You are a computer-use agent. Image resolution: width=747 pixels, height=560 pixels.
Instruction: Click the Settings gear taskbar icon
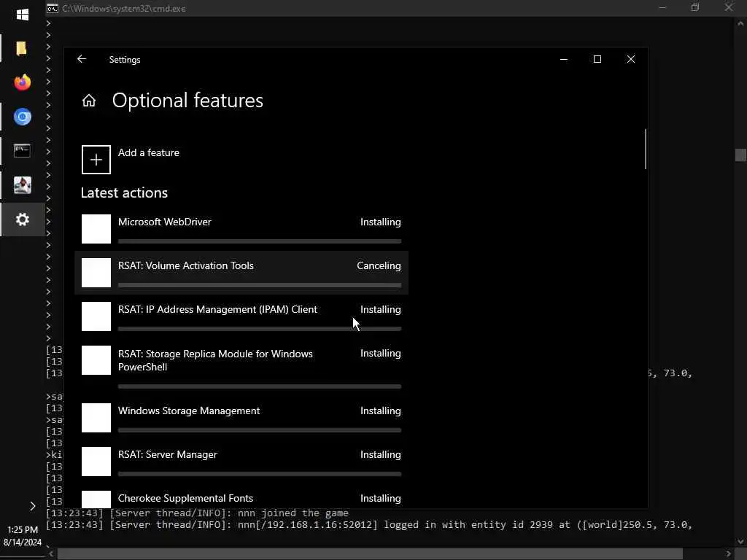(23, 219)
